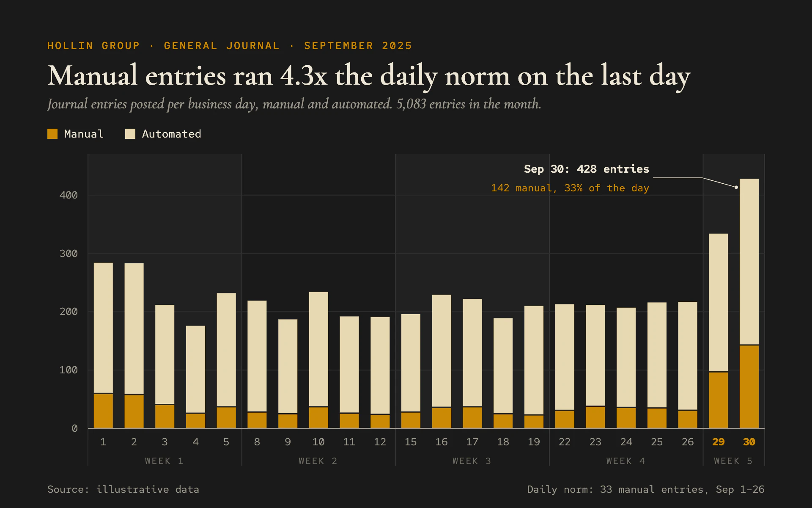The height and width of the screenshot is (508, 812).
Task: Click the automated segment of day 1 bar
Action: (x=103, y=328)
